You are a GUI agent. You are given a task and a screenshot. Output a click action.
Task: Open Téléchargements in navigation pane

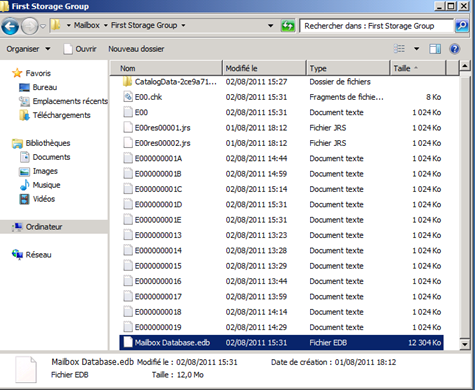click(x=61, y=115)
